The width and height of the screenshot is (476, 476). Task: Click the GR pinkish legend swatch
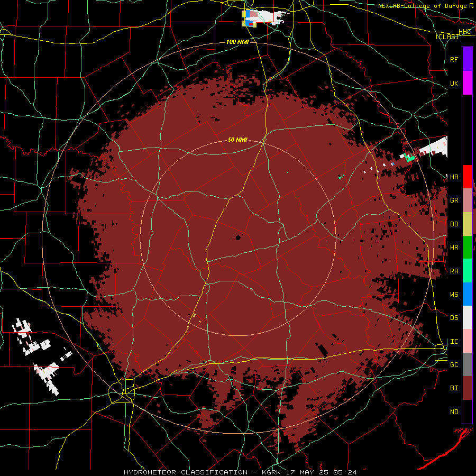pyautogui.click(x=467, y=200)
